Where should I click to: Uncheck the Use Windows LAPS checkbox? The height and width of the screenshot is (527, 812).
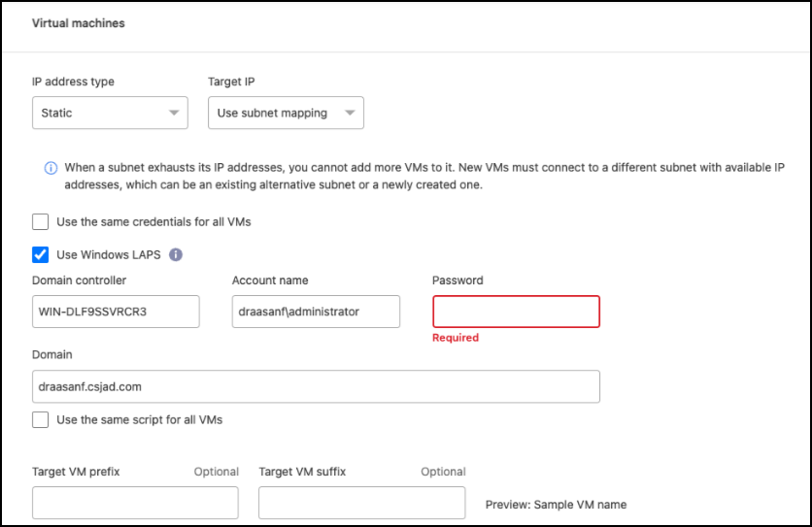pyautogui.click(x=41, y=254)
